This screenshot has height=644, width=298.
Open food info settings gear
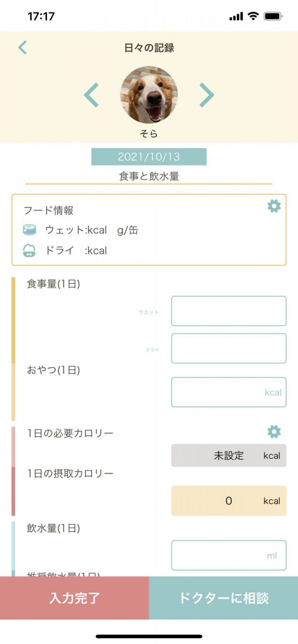(274, 206)
